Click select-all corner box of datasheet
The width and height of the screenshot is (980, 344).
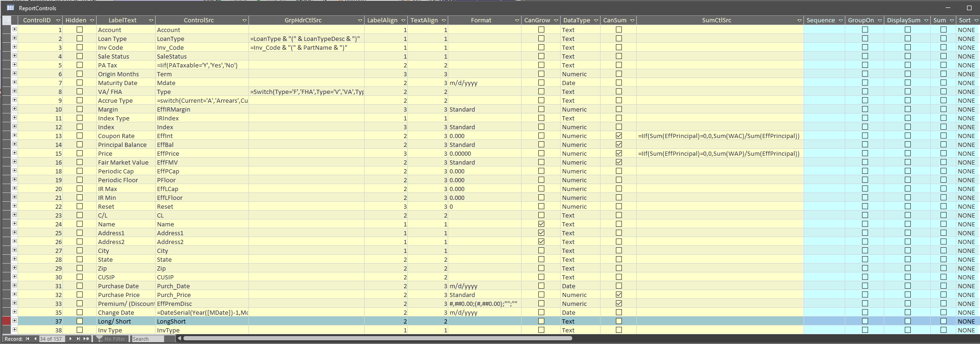(7, 20)
